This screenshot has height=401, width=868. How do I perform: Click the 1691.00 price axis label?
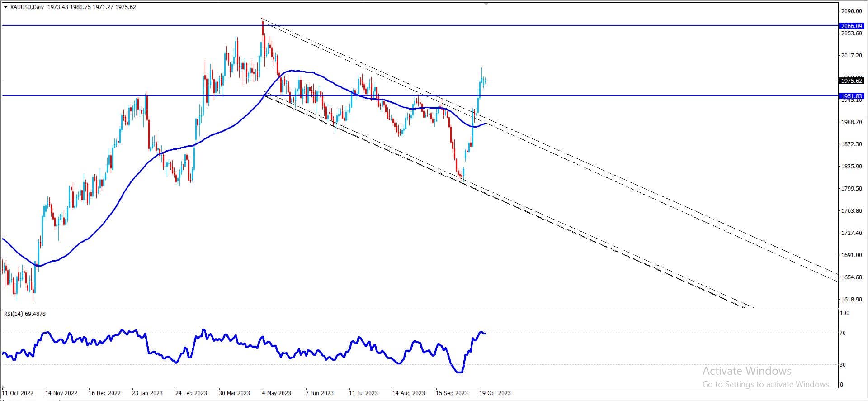pos(851,255)
